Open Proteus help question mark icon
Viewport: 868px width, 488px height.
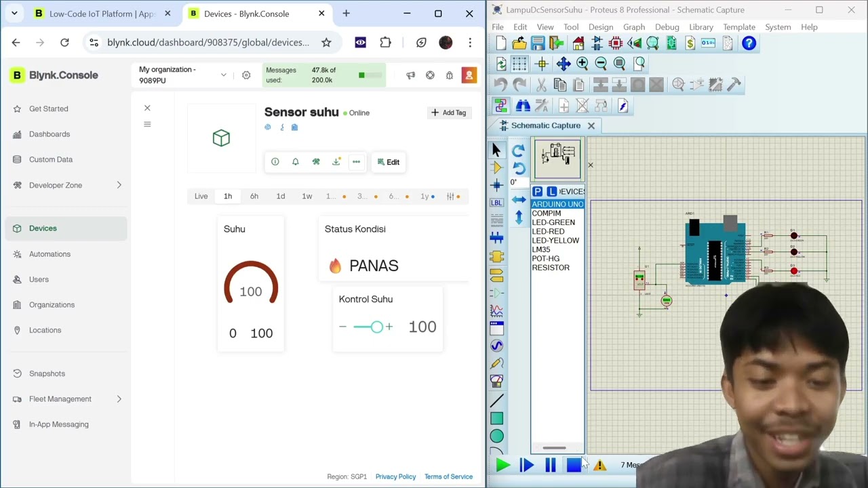click(x=749, y=43)
